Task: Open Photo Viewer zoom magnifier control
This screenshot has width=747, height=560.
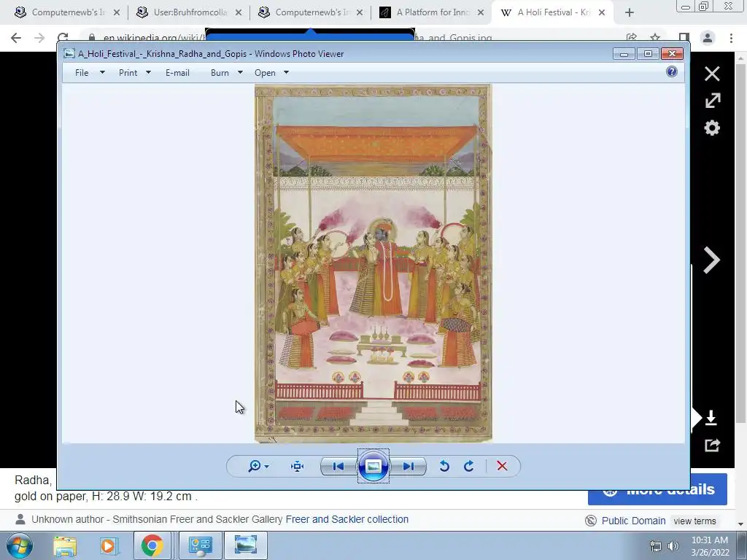Action: [x=255, y=466]
